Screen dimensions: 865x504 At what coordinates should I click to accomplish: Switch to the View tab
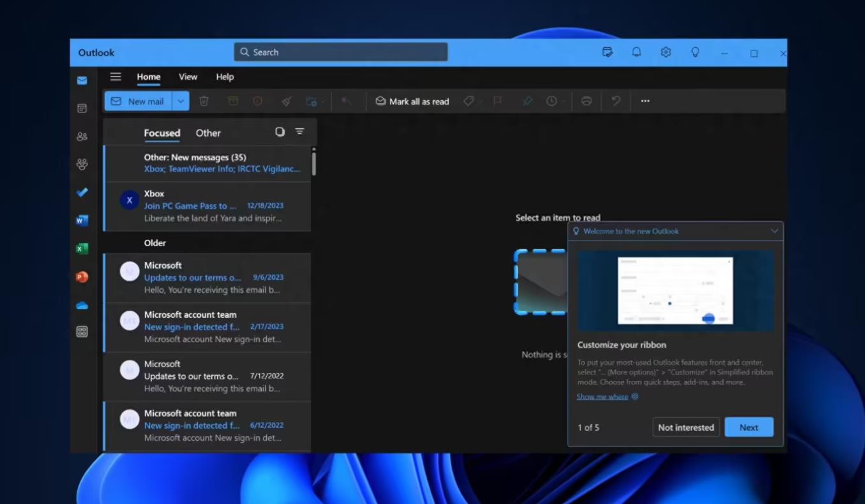coord(188,77)
